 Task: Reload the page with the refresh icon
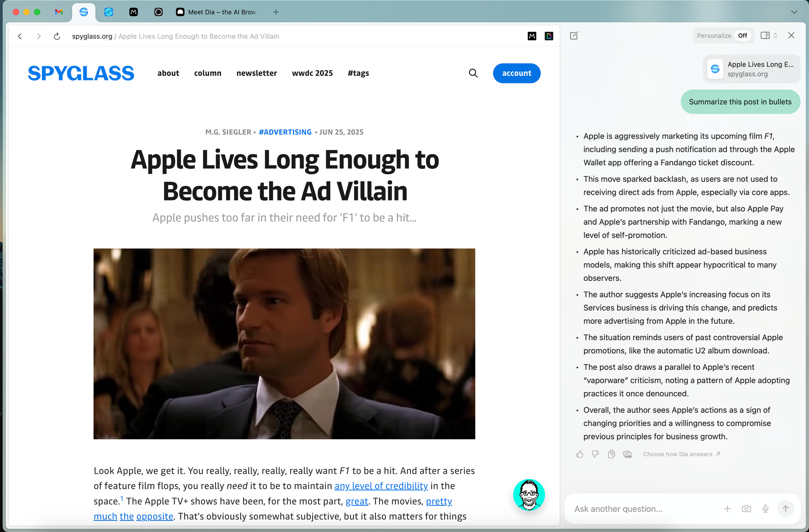(57, 36)
